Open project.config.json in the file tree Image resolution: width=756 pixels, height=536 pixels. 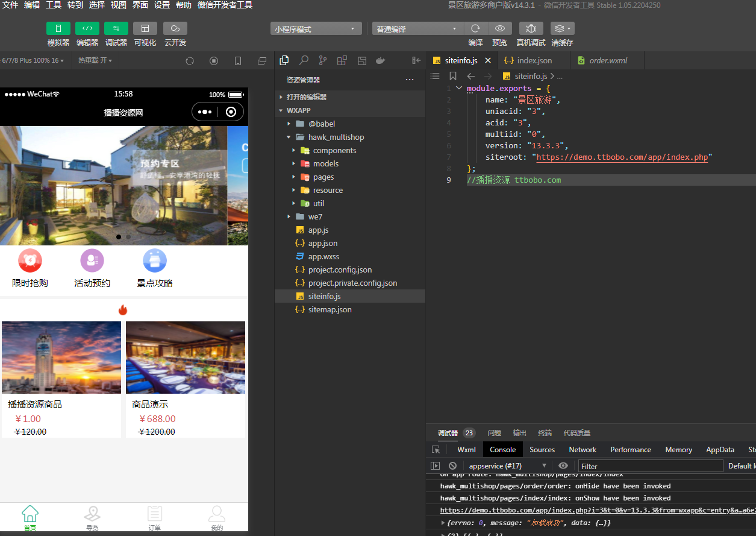(x=350, y=270)
